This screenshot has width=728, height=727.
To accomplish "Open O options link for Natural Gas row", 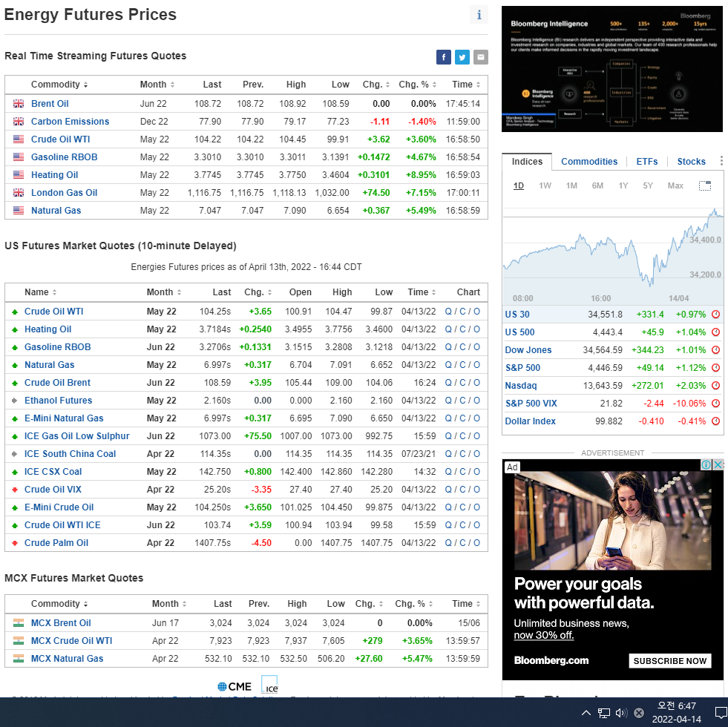I will pyautogui.click(x=477, y=365).
